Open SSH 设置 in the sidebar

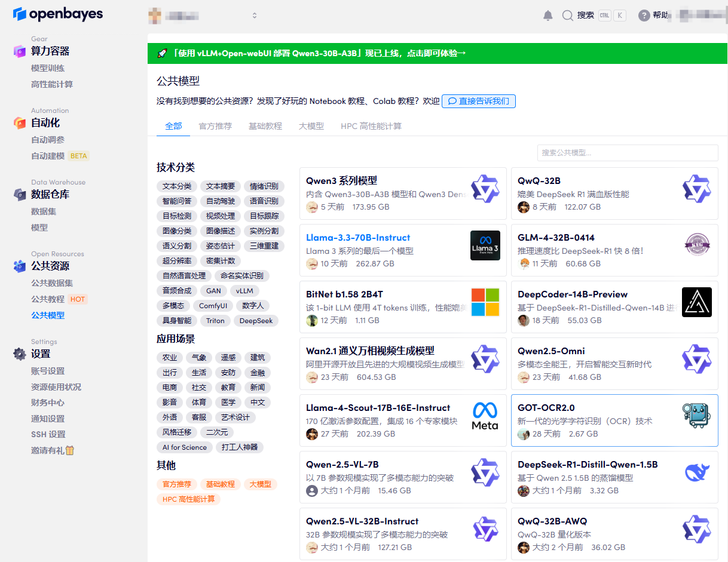48,435
